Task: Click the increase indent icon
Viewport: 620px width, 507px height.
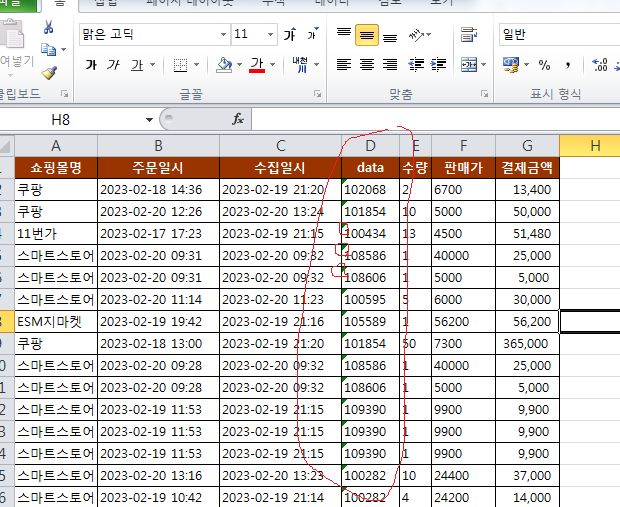Action: (439, 64)
